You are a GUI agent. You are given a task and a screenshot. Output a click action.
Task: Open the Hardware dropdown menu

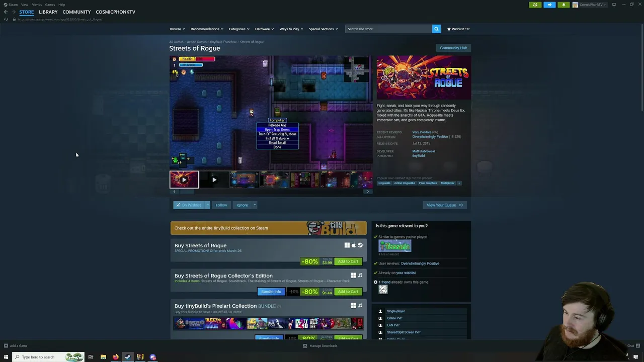point(264,29)
